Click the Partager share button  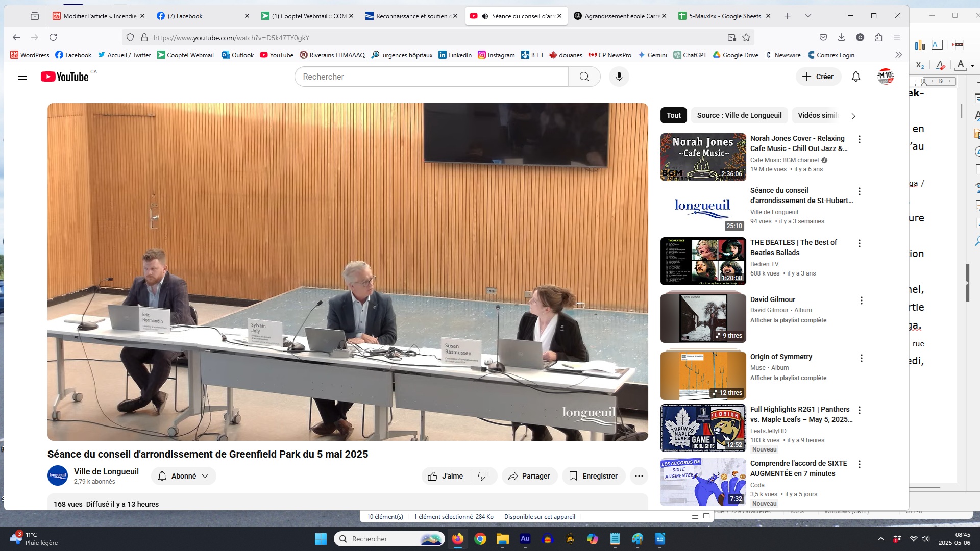529,476
